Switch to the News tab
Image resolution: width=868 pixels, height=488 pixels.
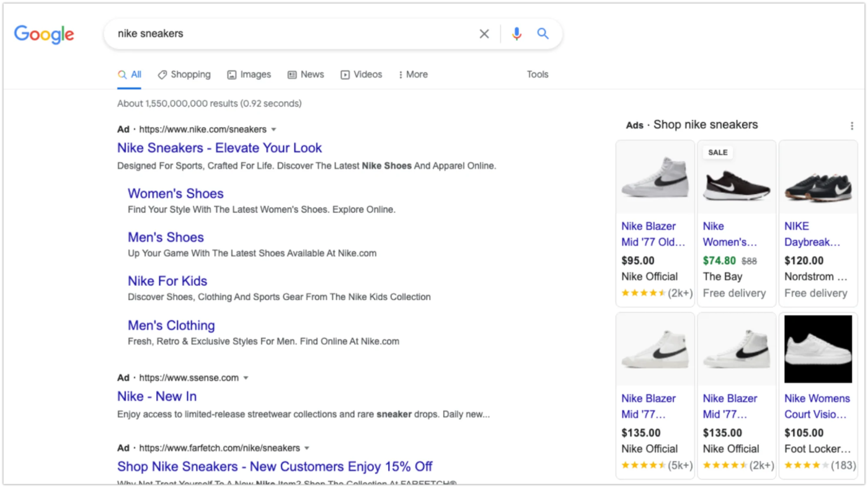(306, 74)
